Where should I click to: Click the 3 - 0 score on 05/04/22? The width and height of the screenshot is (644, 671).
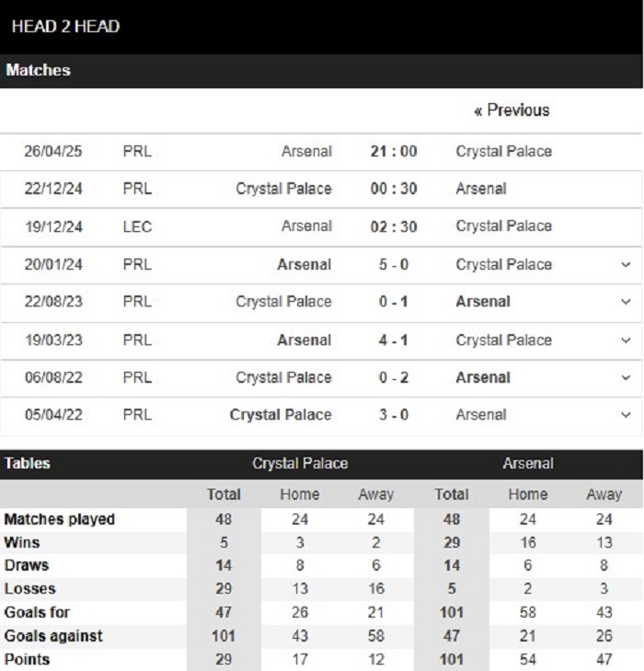click(394, 415)
